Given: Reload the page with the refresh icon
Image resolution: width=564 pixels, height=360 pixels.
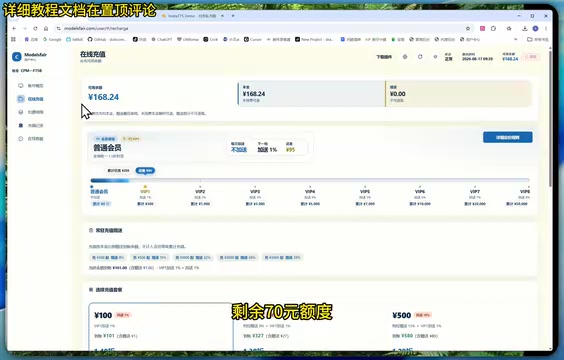Looking at the screenshot, I should click(35, 28).
